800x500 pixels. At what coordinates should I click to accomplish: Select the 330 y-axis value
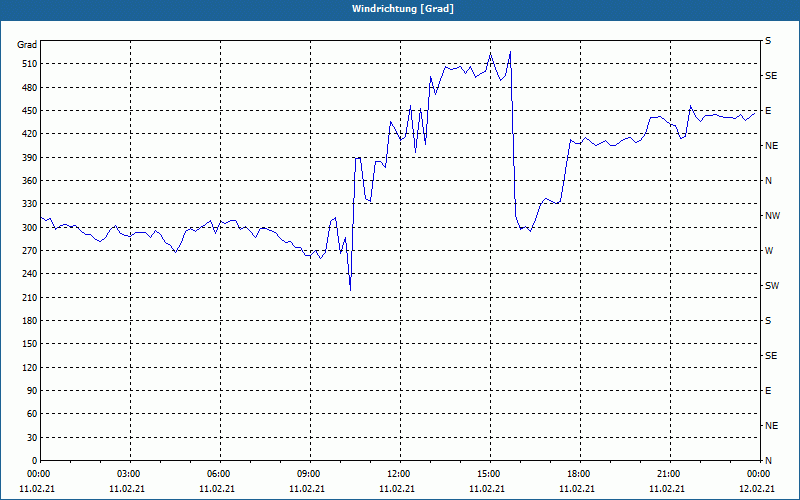[x=30, y=204]
